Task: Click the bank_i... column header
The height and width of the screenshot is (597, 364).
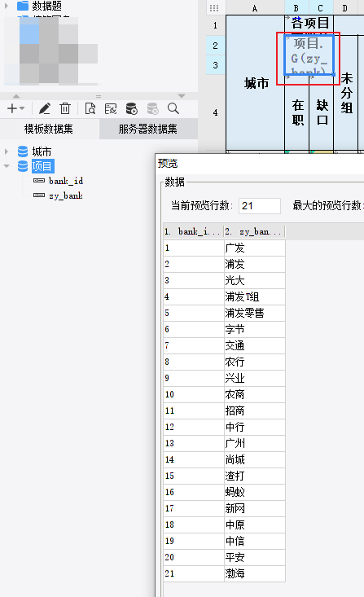Action: [194, 231]
